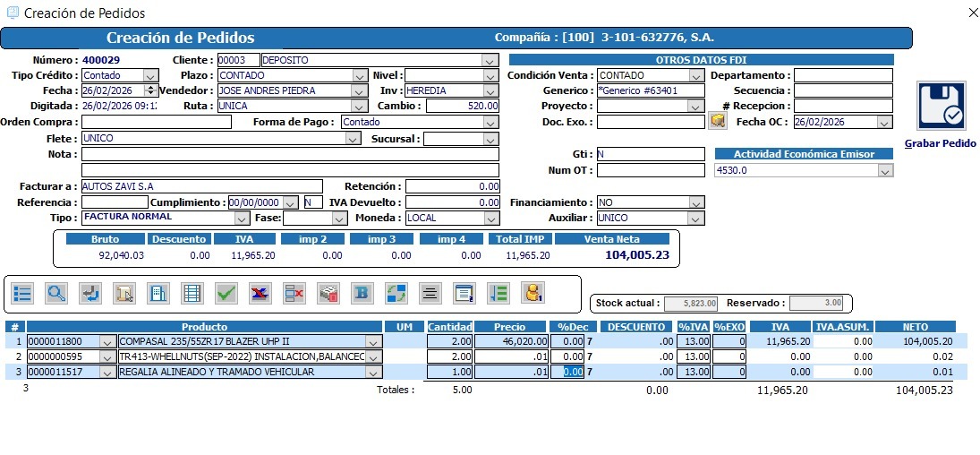The image size is (980, 455).
Task: Click the Grabar Pedido floppy disk icon
Action: [942, 106]
